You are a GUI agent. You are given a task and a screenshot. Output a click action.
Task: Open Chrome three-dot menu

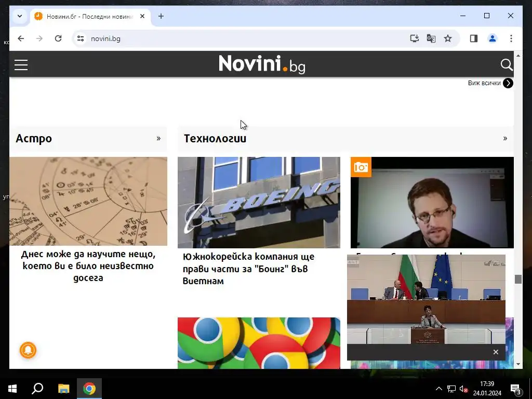coord(511,38)
